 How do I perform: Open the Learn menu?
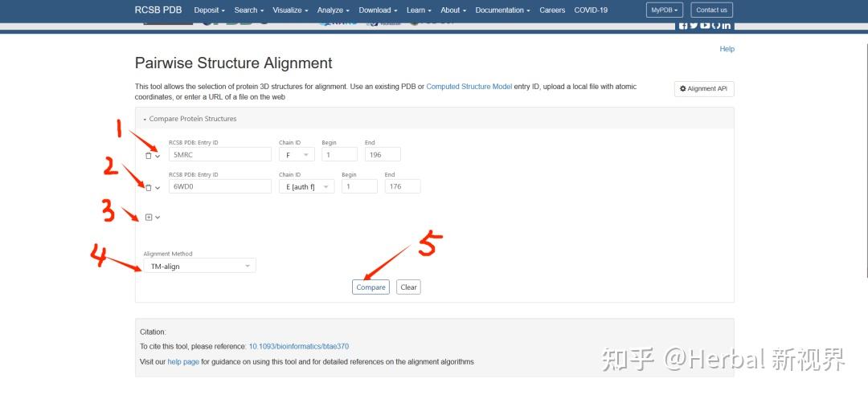pos(419,10)
